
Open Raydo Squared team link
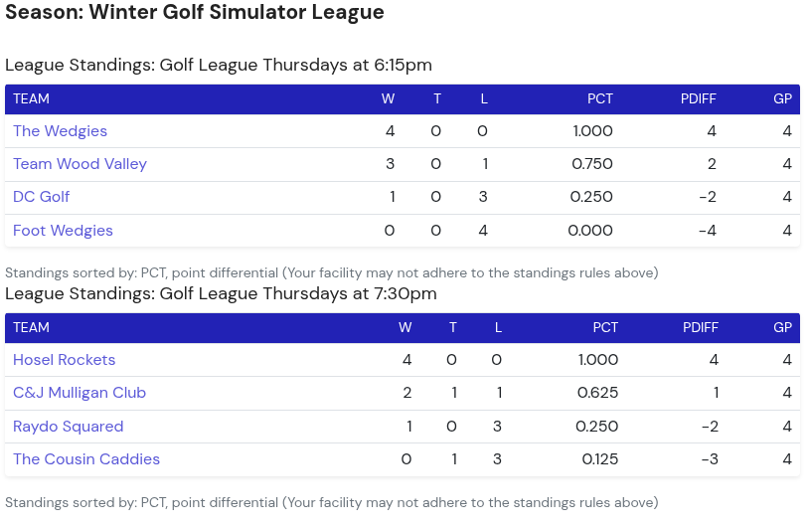tap(68, 427)
